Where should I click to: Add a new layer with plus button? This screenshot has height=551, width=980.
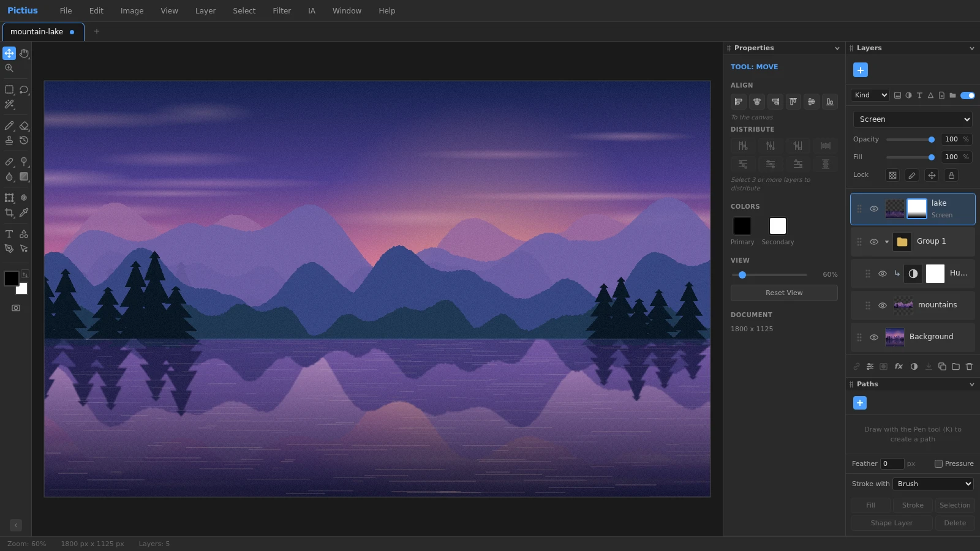click(x=861, y=70)
